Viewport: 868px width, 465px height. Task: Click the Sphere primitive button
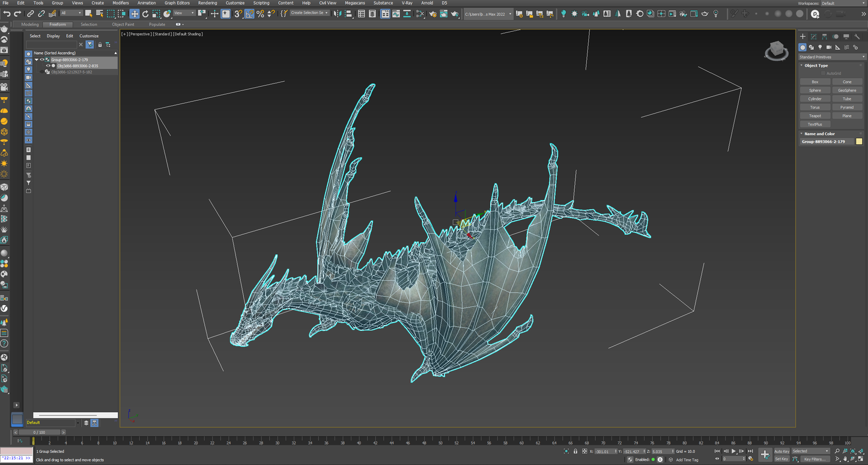pos(815,90)
